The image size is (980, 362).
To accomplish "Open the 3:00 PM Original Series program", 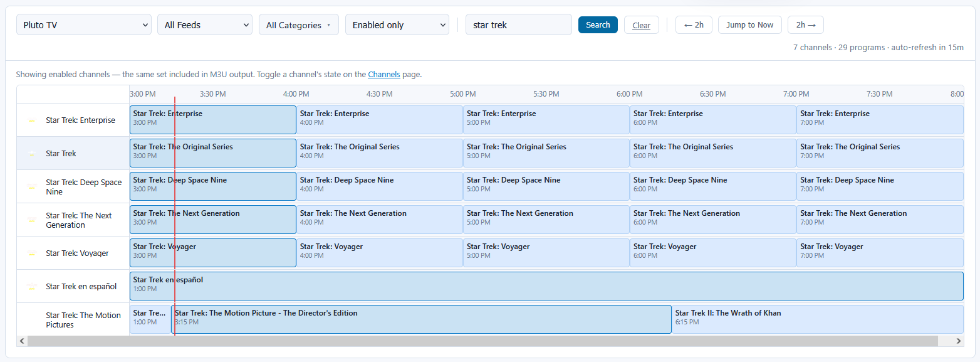I will coord(213,153).
